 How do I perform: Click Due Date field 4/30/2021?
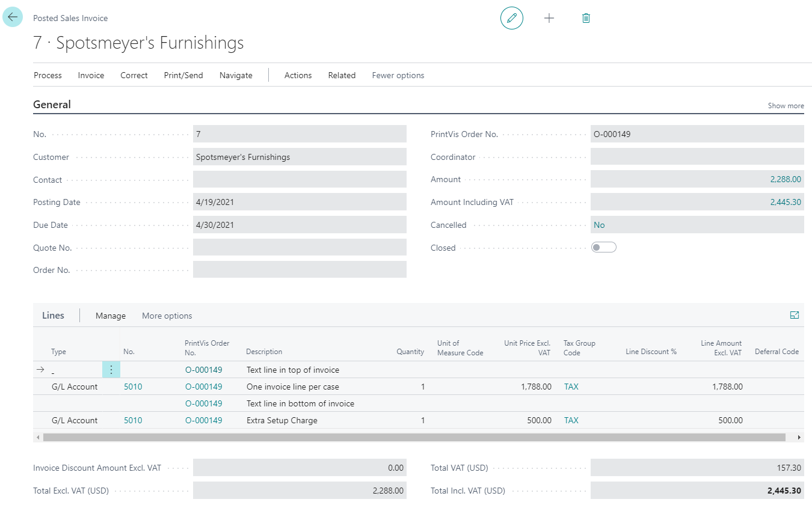tap(300, 225)
